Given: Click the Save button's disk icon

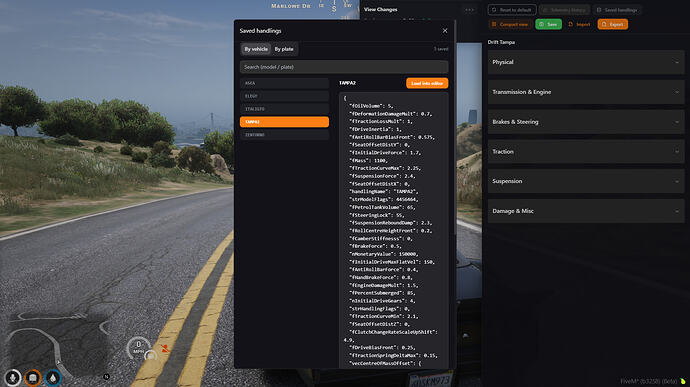Looking at the screenshot, I should [542, 24].
